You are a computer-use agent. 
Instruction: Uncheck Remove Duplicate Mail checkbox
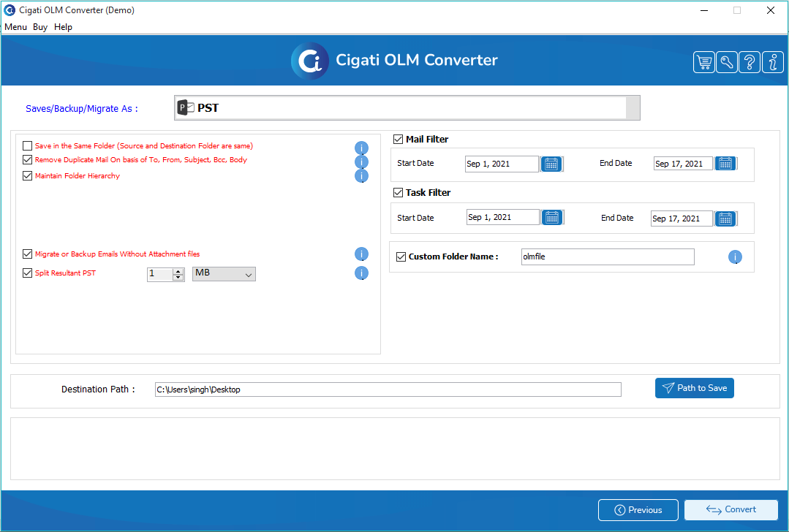28,160
